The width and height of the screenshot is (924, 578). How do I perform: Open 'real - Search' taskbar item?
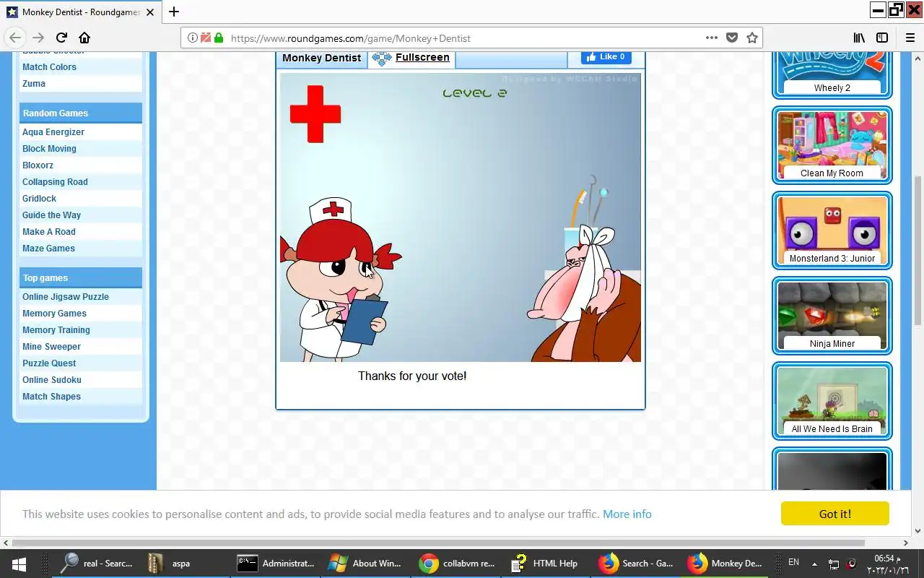pos(97,564)
